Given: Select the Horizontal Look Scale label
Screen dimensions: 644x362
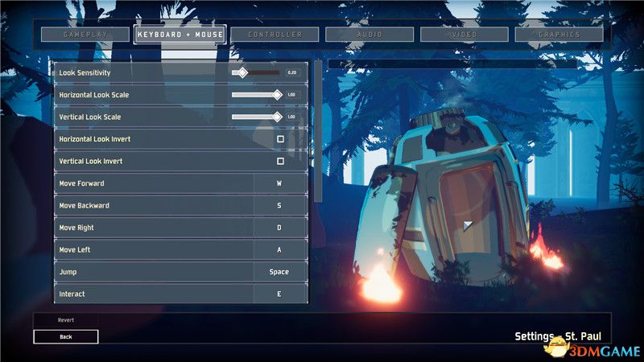Looking at the screenshot, I should (94, 95).
